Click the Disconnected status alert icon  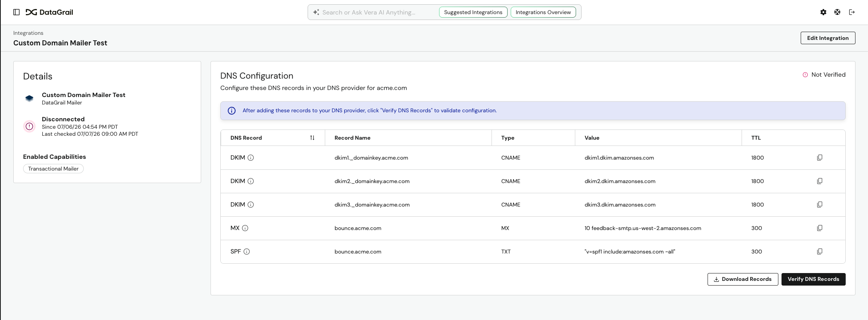point(29,126)
